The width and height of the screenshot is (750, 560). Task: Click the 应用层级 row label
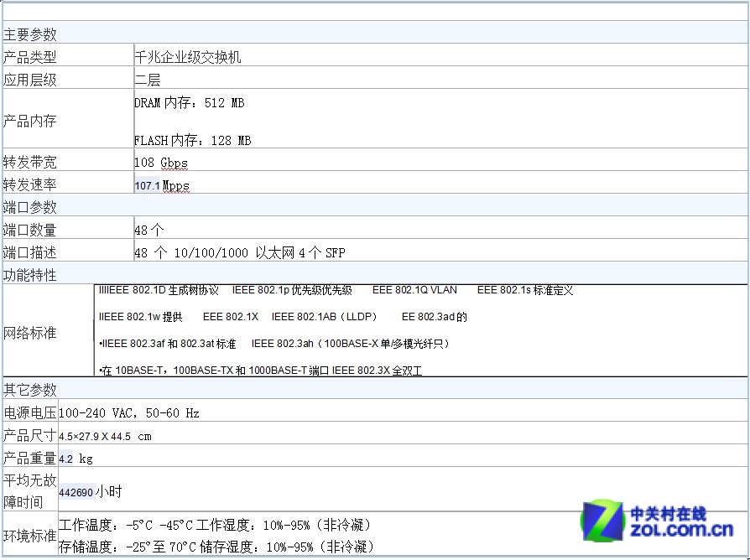[30, 80]
